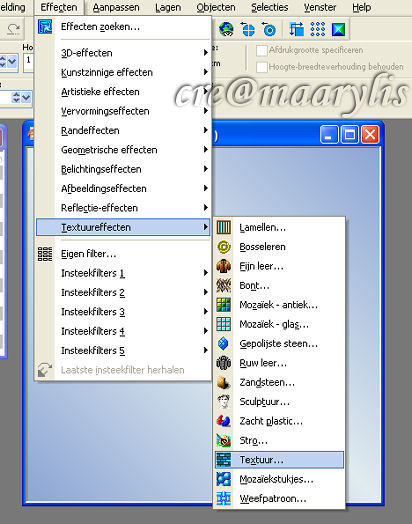Open the Mozaïek - antiek… effect
Screen dimensions: 412x524
point(279,305)
